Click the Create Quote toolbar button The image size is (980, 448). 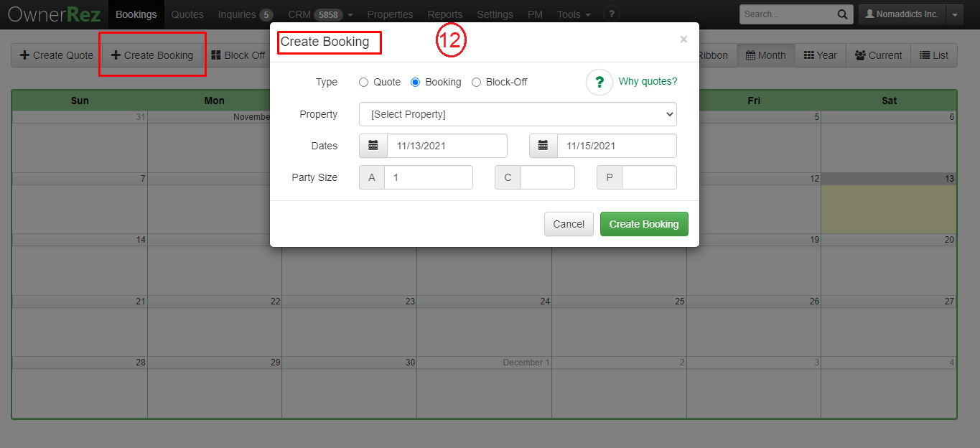pos(57,55)
